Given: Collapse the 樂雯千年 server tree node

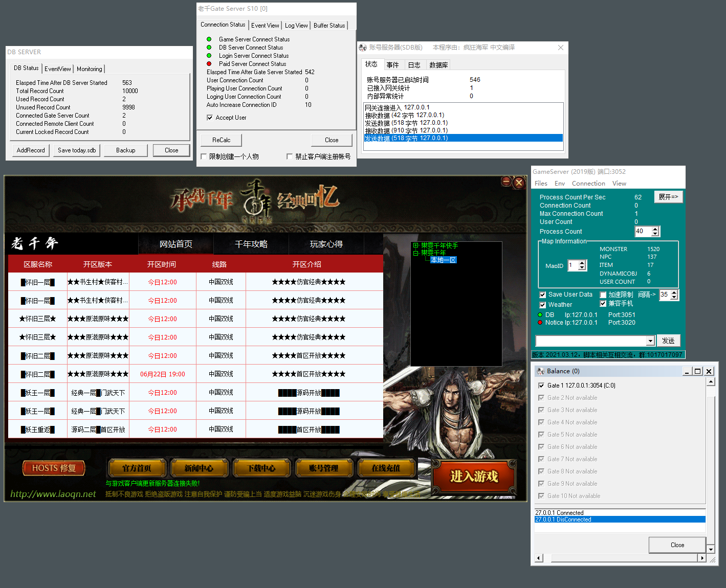Looking at the screenshot, I should click(416, 252).
